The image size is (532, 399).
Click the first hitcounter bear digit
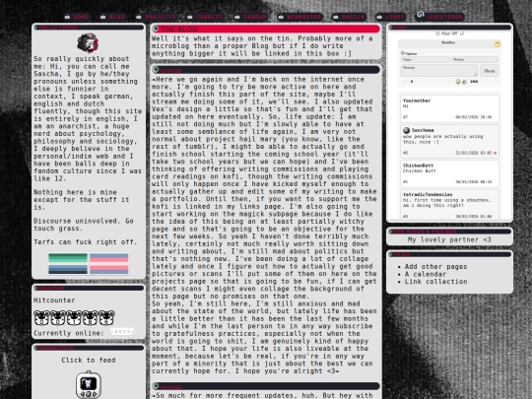41,318
